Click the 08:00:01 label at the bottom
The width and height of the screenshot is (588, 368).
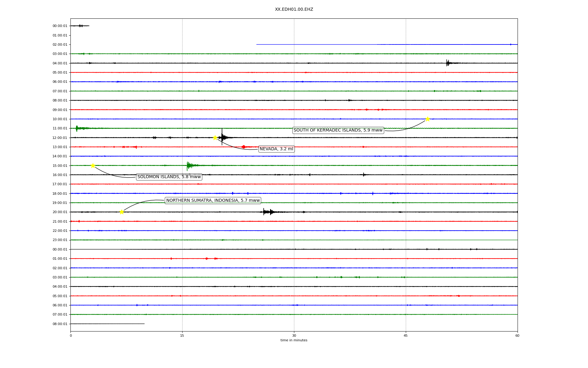tap(60, 324)
